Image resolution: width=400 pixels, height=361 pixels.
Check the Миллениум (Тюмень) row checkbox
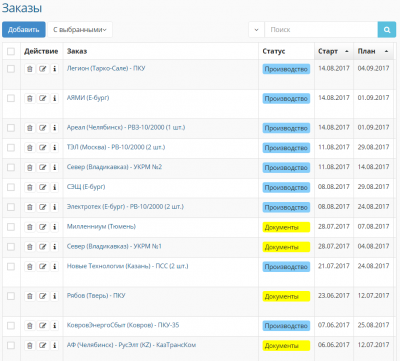coord(11,227)
